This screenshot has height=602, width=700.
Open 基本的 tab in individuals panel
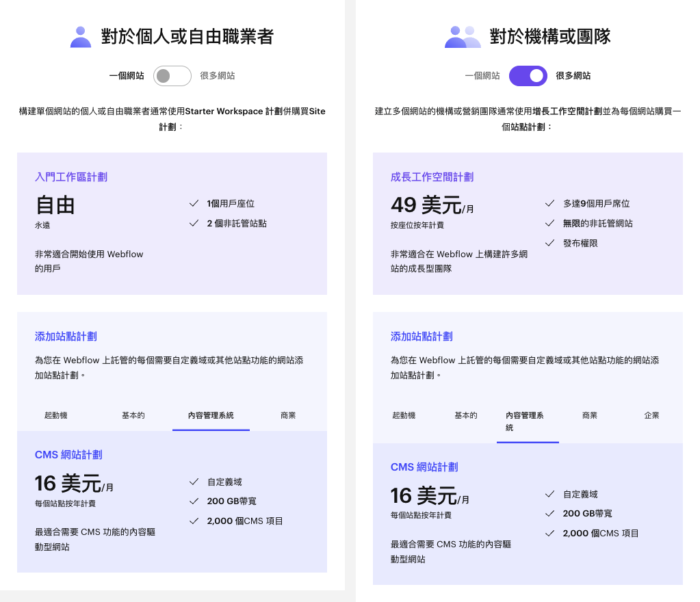coord(133,415)
